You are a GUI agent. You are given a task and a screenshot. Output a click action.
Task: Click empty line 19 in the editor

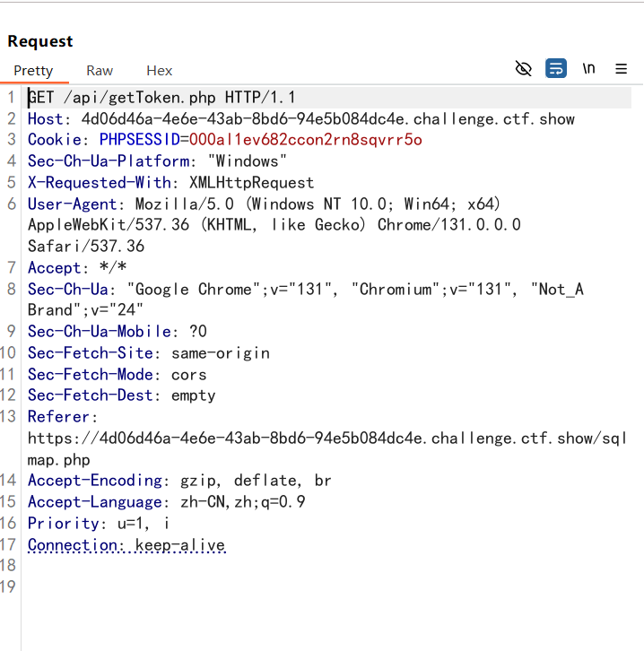tap(269, 587)
